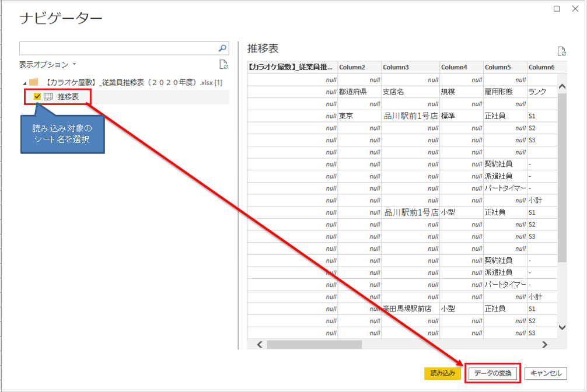Click the search magnifier icon

(x=222, y=48)
